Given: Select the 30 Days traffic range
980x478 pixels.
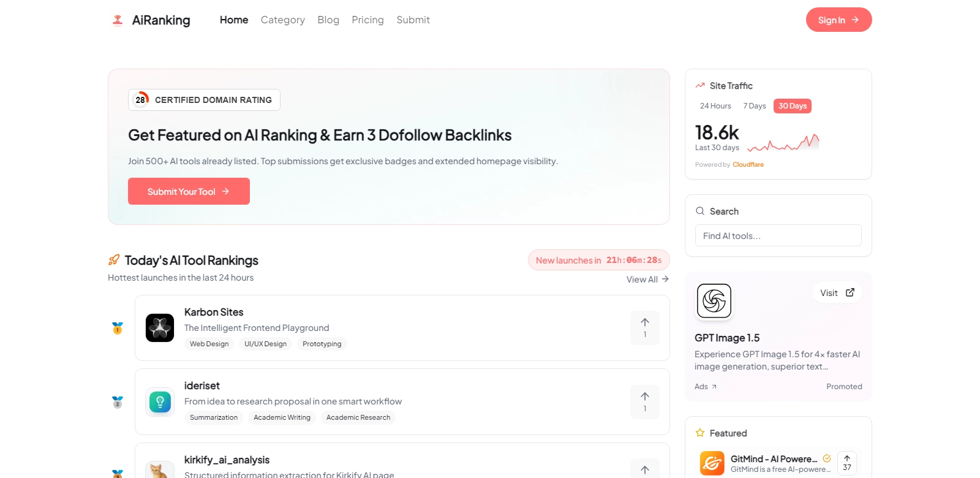Looking at the screenshot, I should pyautogui.click(x=792, y=106).
